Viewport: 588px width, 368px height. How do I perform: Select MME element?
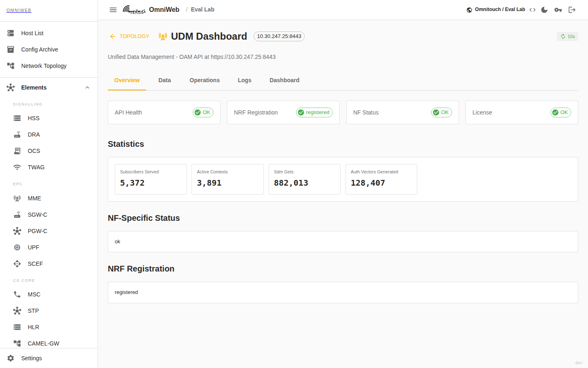click(x=49, y=198)
